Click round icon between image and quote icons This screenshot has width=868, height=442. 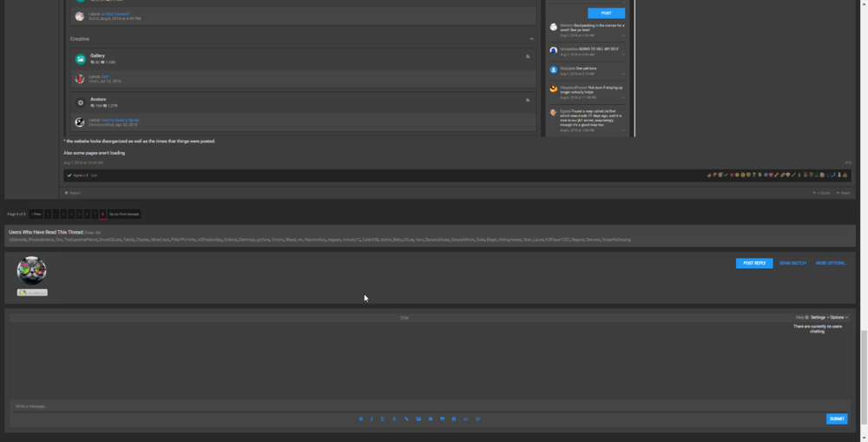tap(431, 419)
